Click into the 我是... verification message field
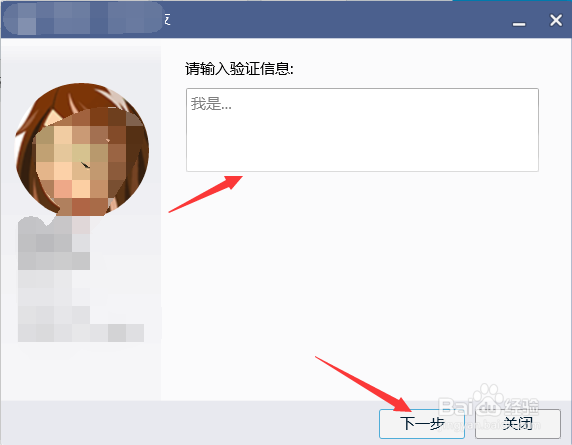Image resolution: width=572 pixels, height=445 pixels. [x=362, y=130]
